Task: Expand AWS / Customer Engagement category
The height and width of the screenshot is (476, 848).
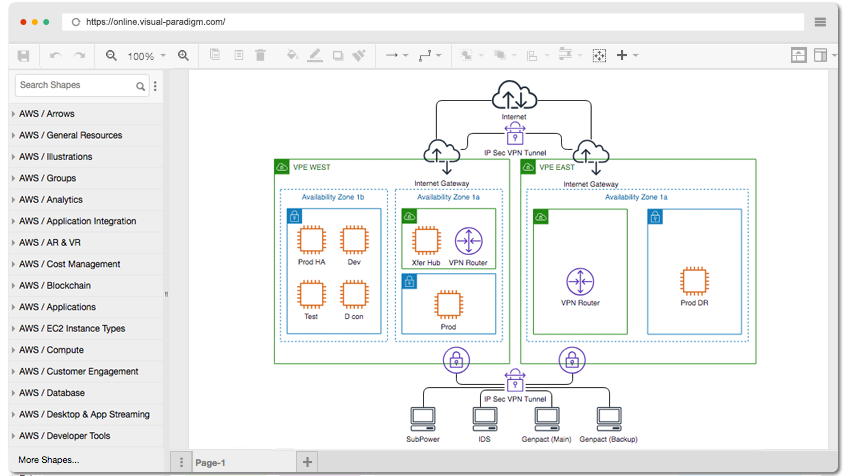Action: tap(86, 372)
